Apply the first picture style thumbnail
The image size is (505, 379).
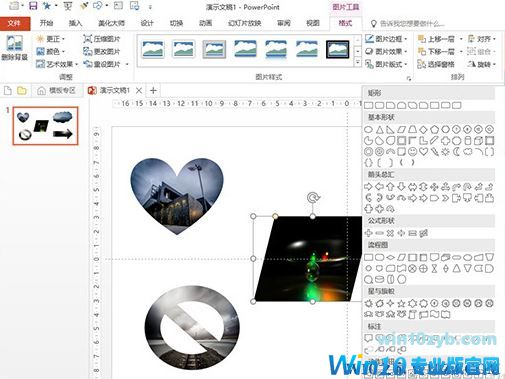click(x=153, y=49)
